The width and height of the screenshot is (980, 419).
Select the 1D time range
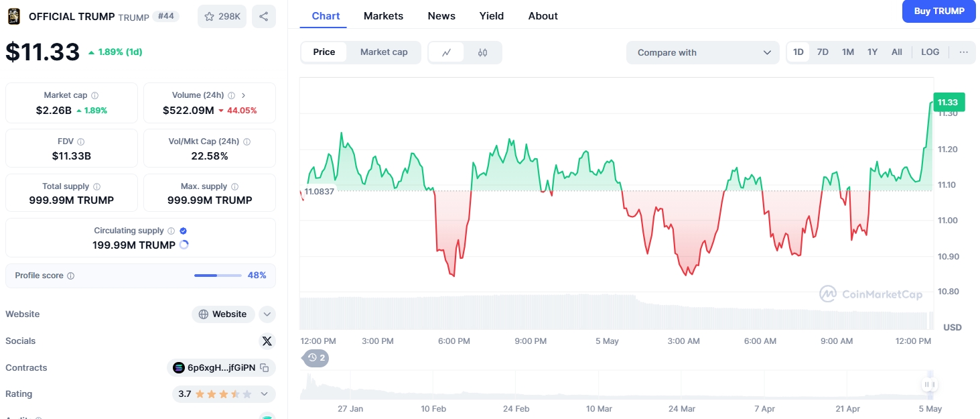coord(798,52)
